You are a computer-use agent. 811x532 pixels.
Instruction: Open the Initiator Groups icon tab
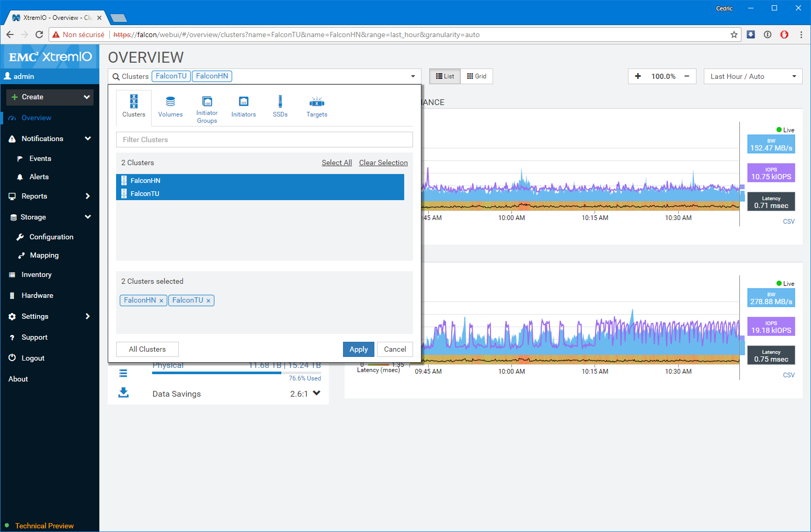pyautogui.click(x=207, y=101)
